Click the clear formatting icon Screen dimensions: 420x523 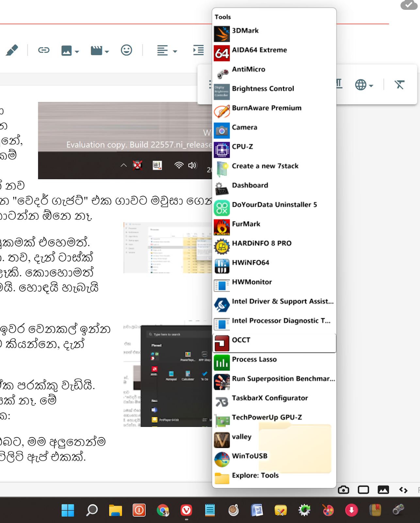[399, 85]
